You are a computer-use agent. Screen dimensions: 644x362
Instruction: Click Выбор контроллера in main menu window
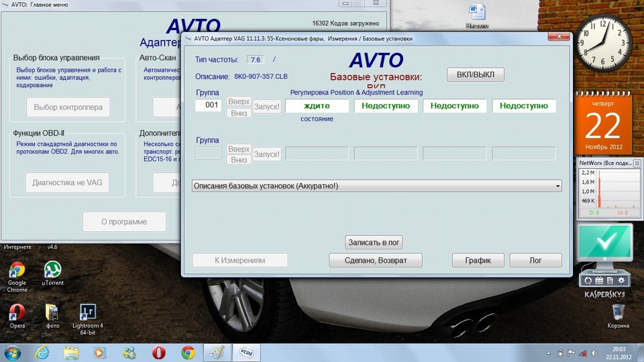pos(68,107)
